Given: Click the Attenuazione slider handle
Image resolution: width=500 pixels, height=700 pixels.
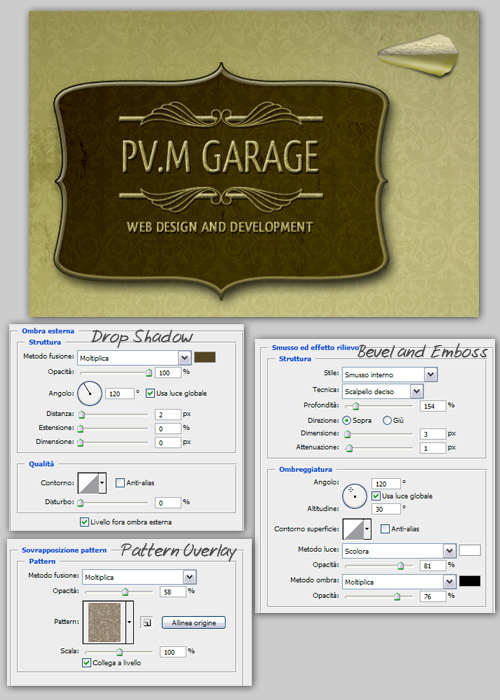Looking at the screenshot, I should click(350, 448).
